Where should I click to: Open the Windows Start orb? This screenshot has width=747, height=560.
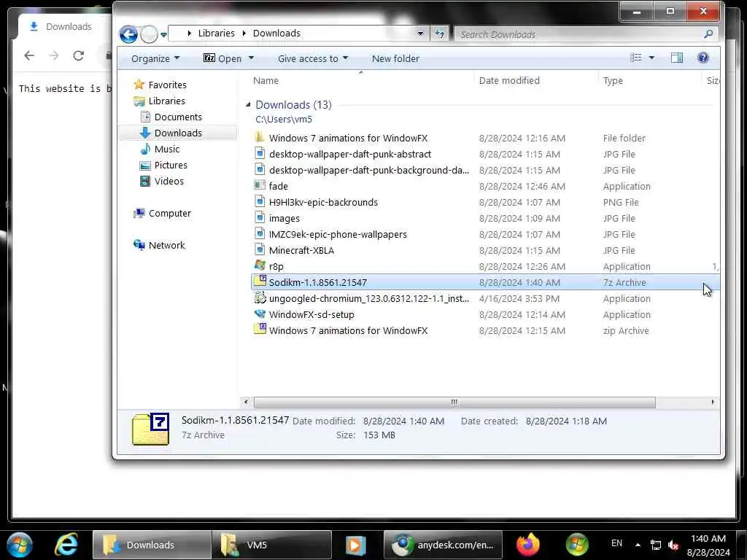[x=19, y=544]
